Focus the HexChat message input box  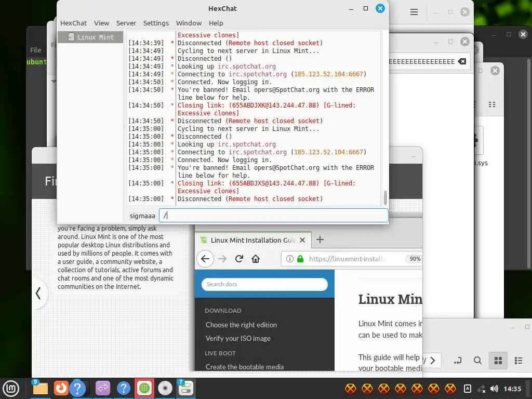tap(273, 216)
